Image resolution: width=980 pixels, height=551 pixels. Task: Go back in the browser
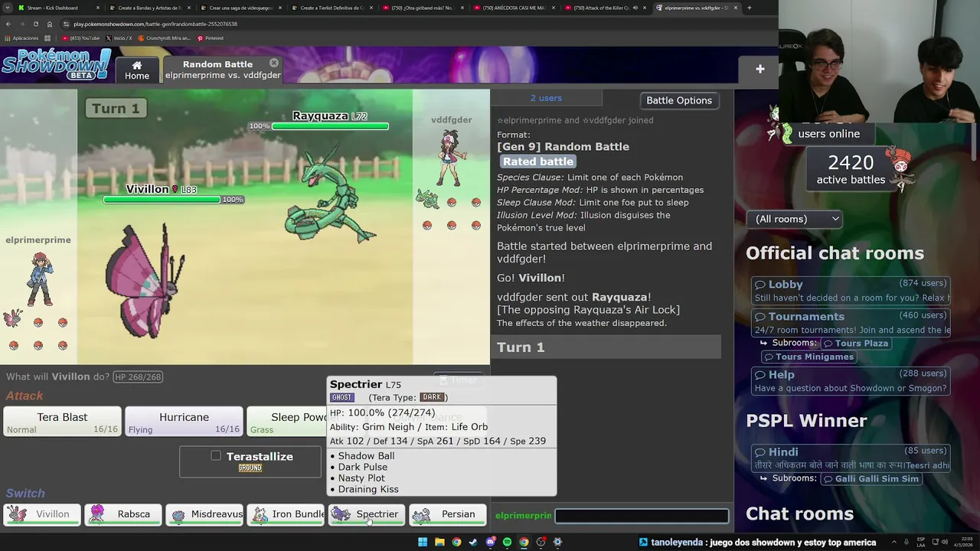(8, 24)
